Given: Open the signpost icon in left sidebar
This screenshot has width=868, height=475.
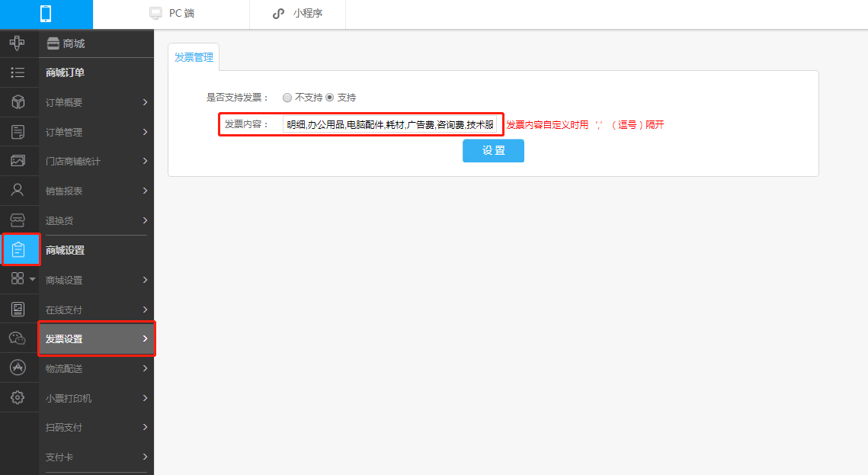Looking at the screenshot, I should tap(18, 43).
